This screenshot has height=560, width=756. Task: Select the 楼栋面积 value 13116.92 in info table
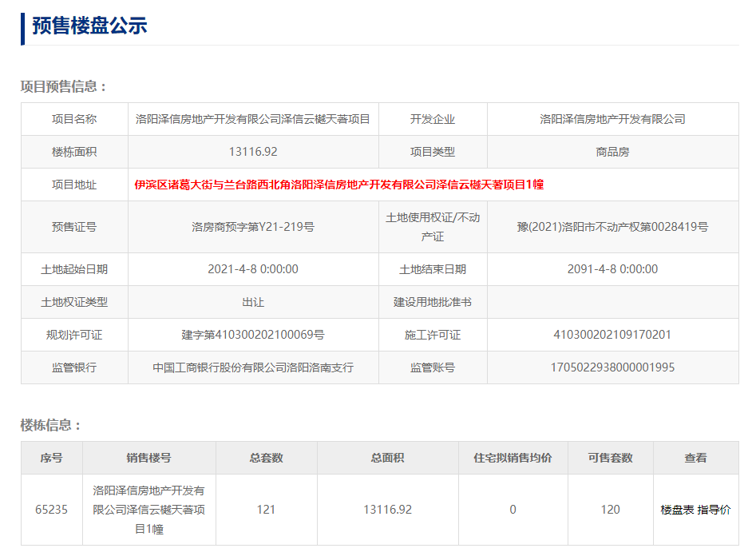[x=253, y=152]
